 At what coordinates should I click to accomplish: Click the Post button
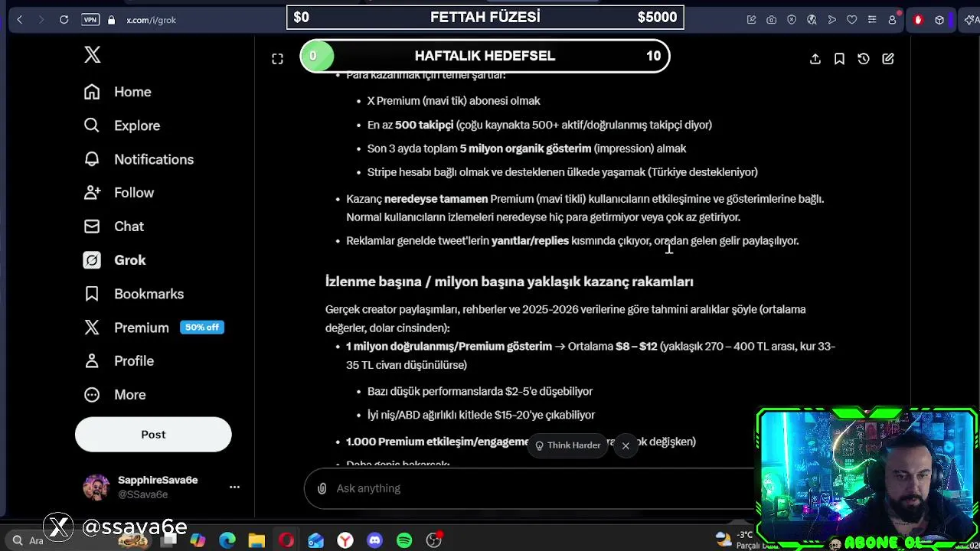tap(153, 435)
